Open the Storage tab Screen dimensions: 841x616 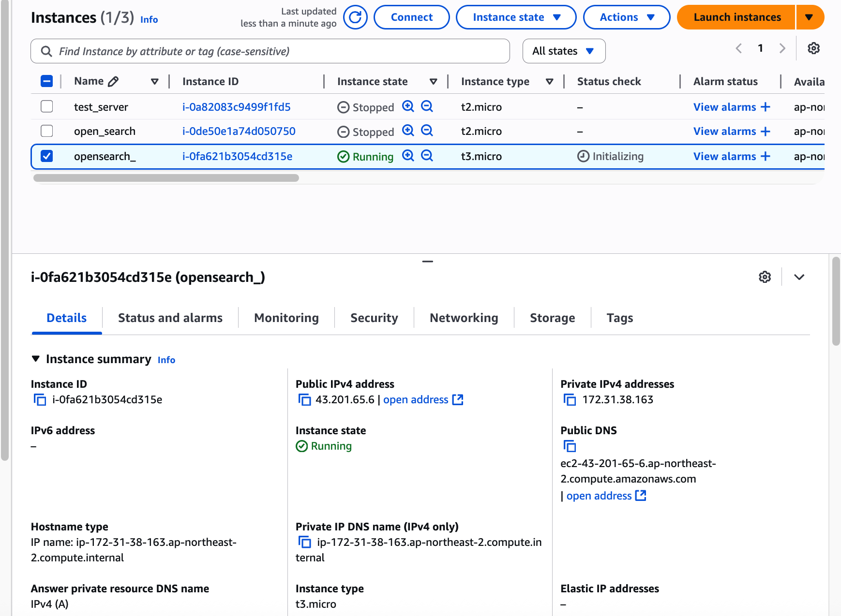tap(553, 318)
